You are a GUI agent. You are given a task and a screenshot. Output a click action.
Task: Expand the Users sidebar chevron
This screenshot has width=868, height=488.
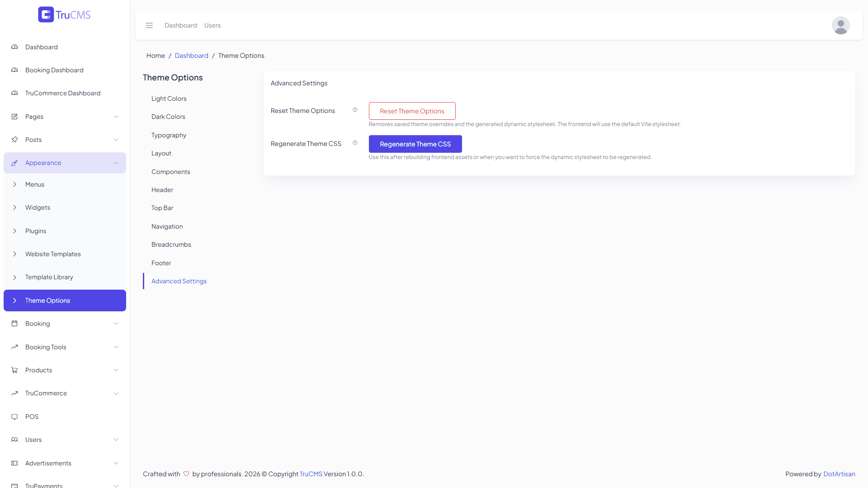tap(116, 440)
